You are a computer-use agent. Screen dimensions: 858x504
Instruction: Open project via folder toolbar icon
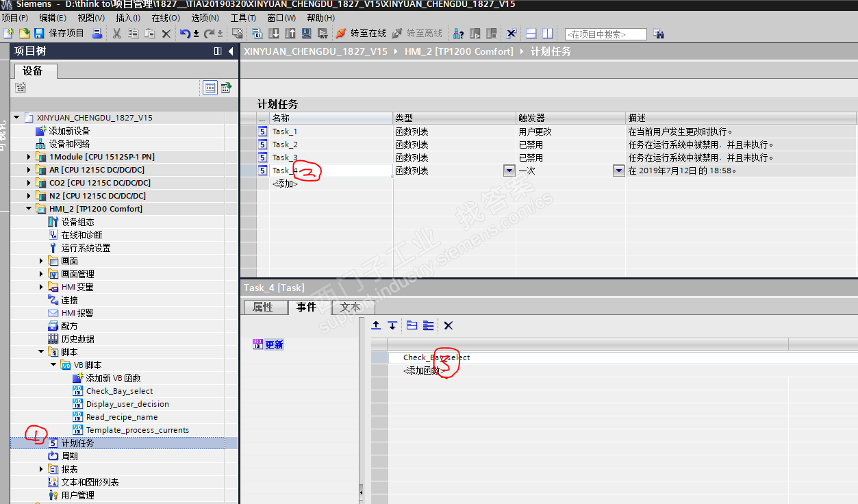coord(24,34)
